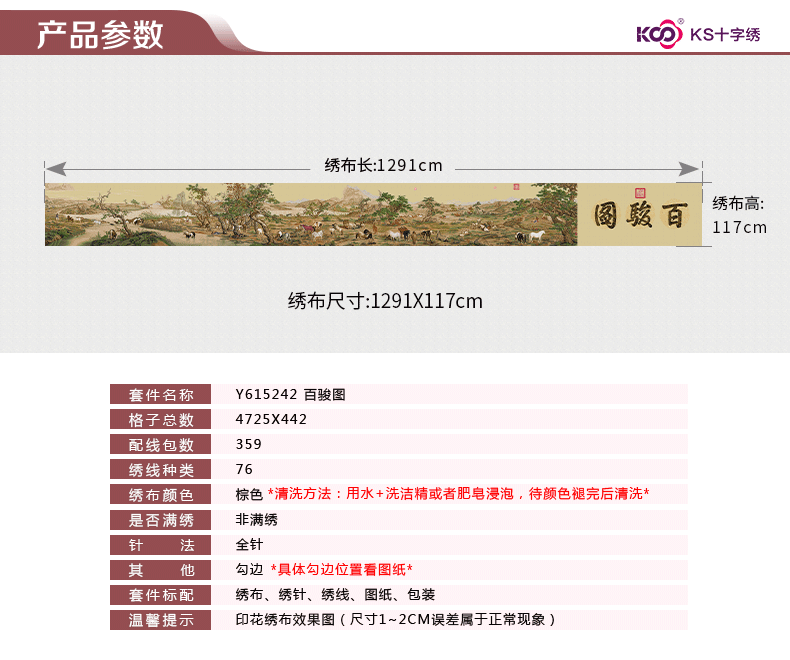Select the value 全针
Image resolution: width=790 pixels, height=660 pixels.
[x=249, y=545]
